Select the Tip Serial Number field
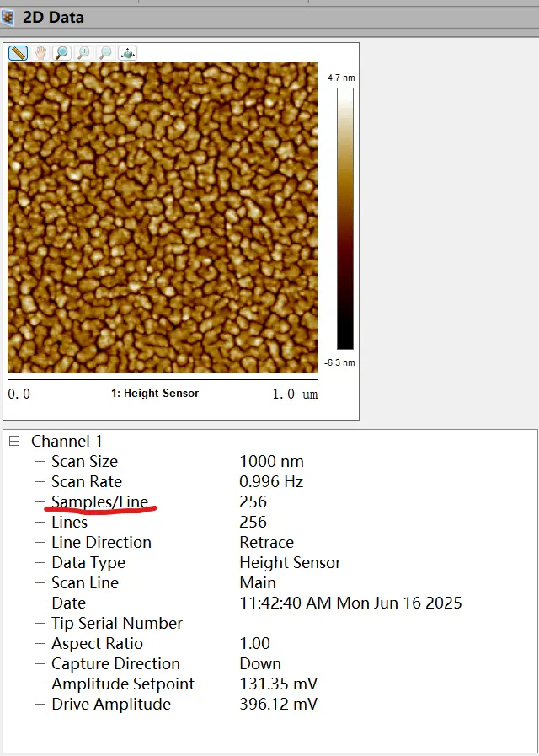This screenshot has width=539, height=756. click(x=116, y=623)
